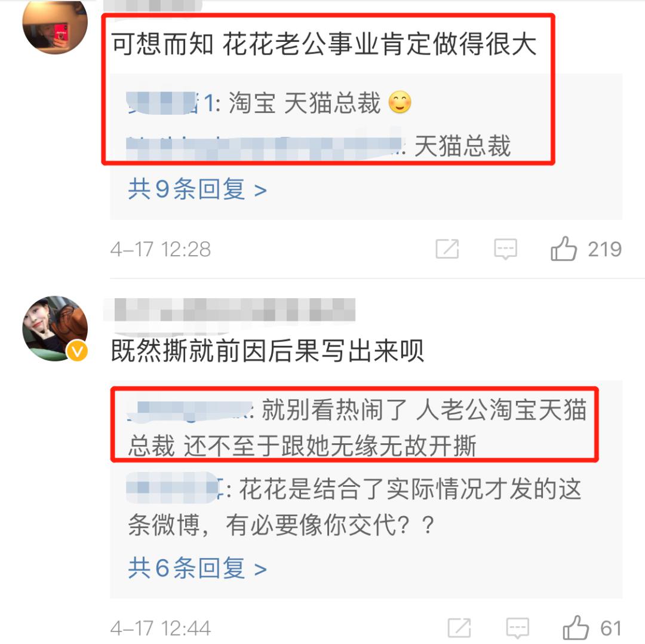
Task: Open reply icon for the 12:28 comment
Action: click(506, 249)
